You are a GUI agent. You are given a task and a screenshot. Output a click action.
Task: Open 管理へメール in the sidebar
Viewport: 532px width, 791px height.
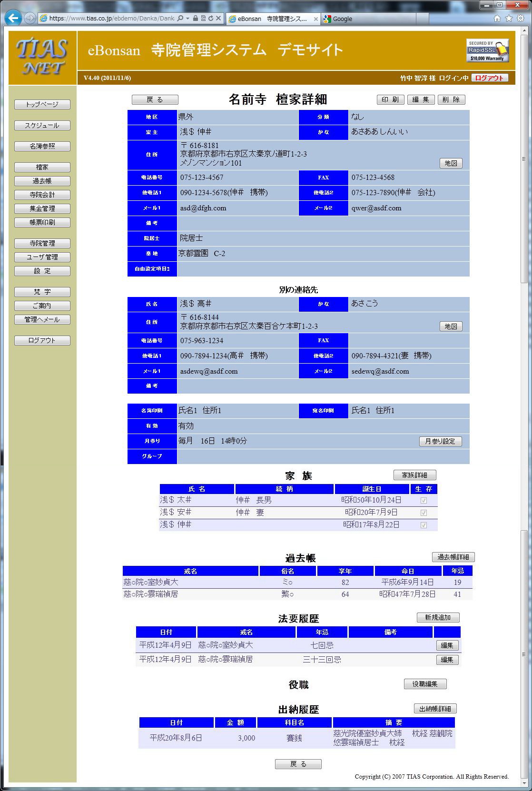pos(42,319)
